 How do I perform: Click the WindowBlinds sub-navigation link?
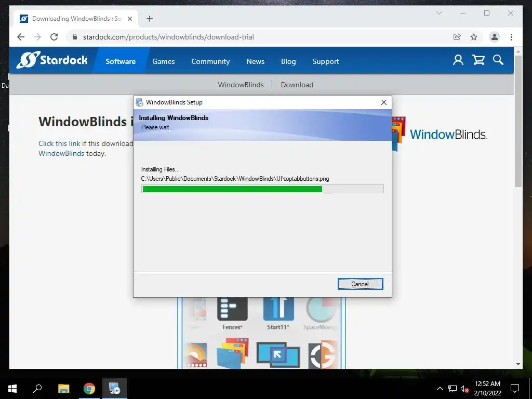click(241, 85)
